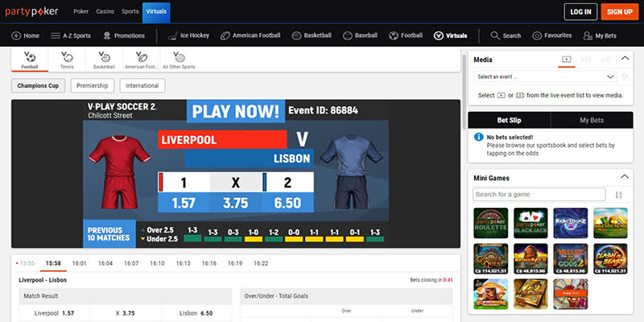Collapse the Mini Games panel

click(x=625, y=176)
